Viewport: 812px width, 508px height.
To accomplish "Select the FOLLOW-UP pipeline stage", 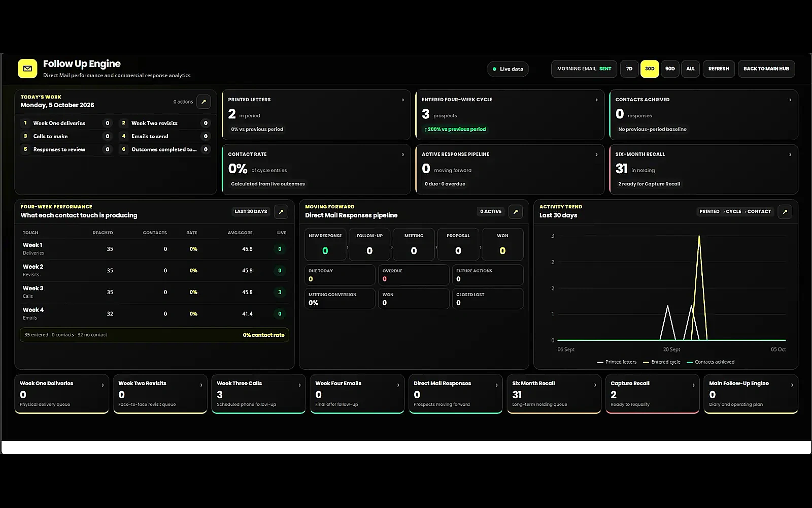I will tap(369, 244).
